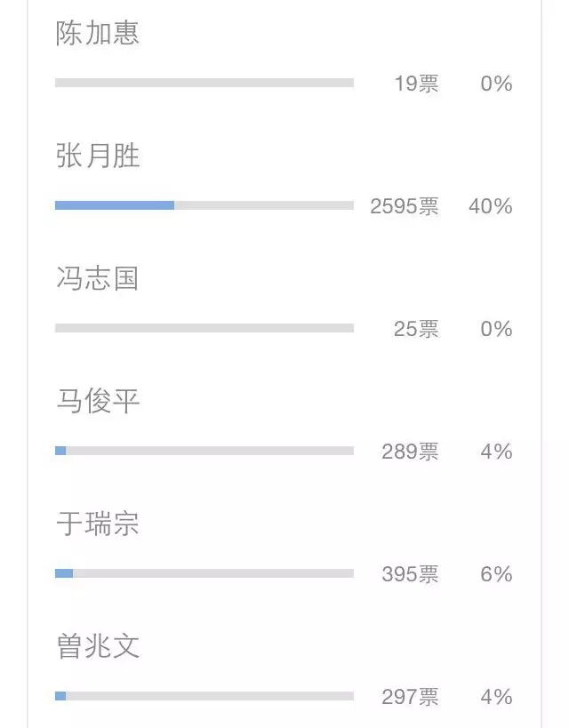Screen dimensions: 569x728
Task: Click the 25票 vote count
Action: click(x=416, y=329)
